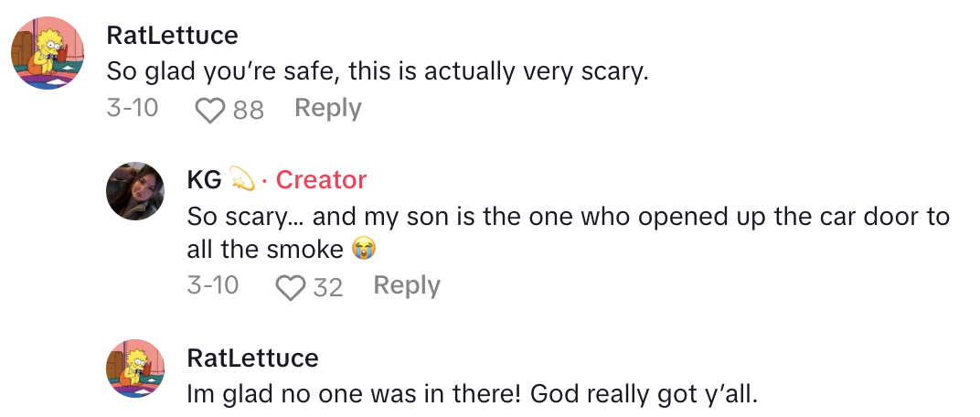Click RatLettuce's avatar on the last reply
Image resolution: width=980 pixels, height=417 pixels.
click(x=136, y=369)
